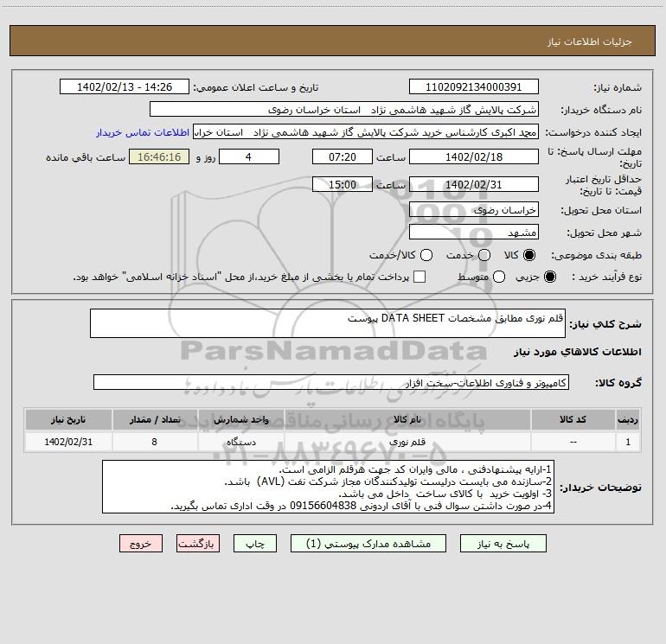Click the کد کالا column header

coord(573,419)
